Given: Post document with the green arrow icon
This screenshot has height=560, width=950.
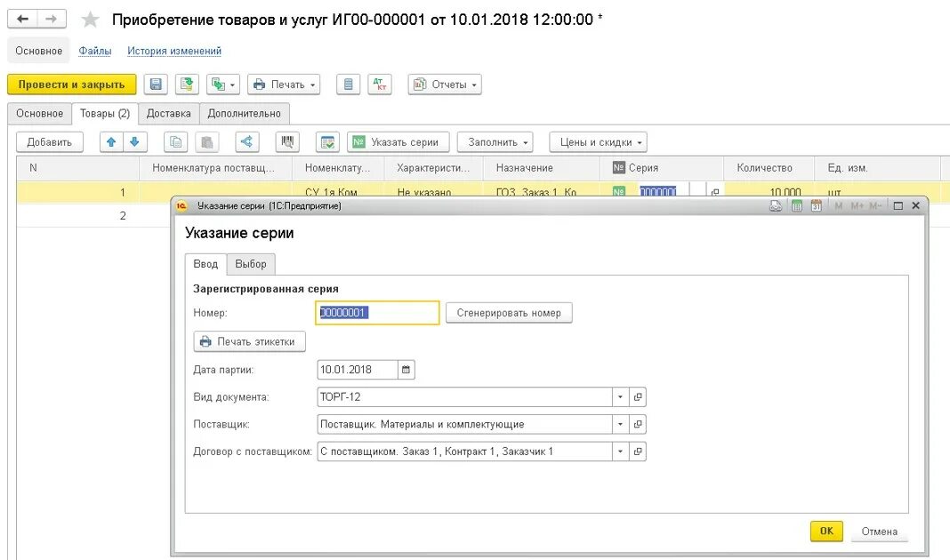Looking at the screenshot, I should point(187,84).
